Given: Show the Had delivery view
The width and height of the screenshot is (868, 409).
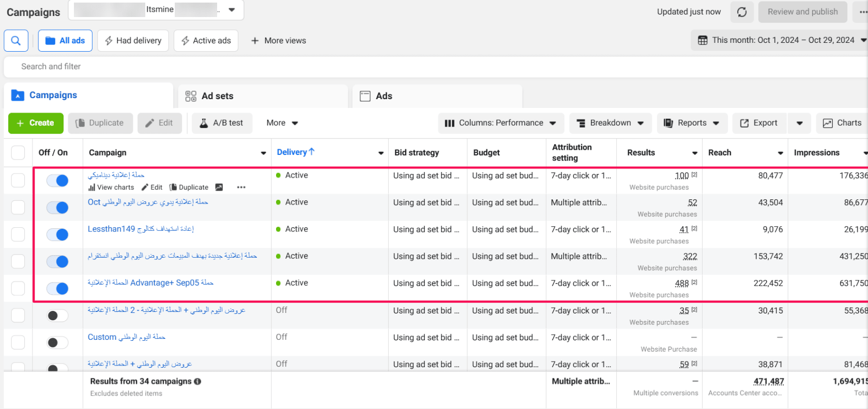Looking at the screenshot, I should tap(133, 40).
